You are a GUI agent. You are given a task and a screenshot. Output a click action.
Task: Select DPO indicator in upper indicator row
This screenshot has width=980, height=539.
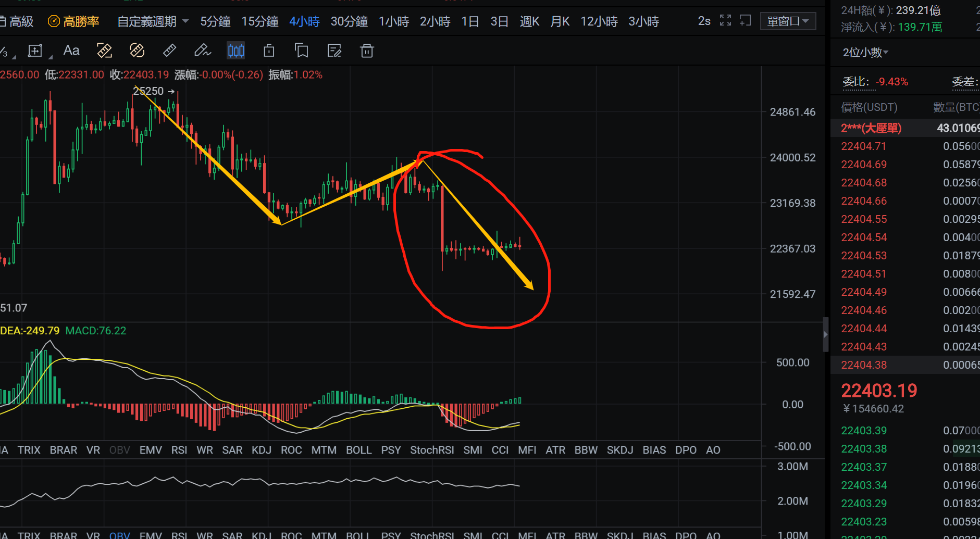pos(686,450)
